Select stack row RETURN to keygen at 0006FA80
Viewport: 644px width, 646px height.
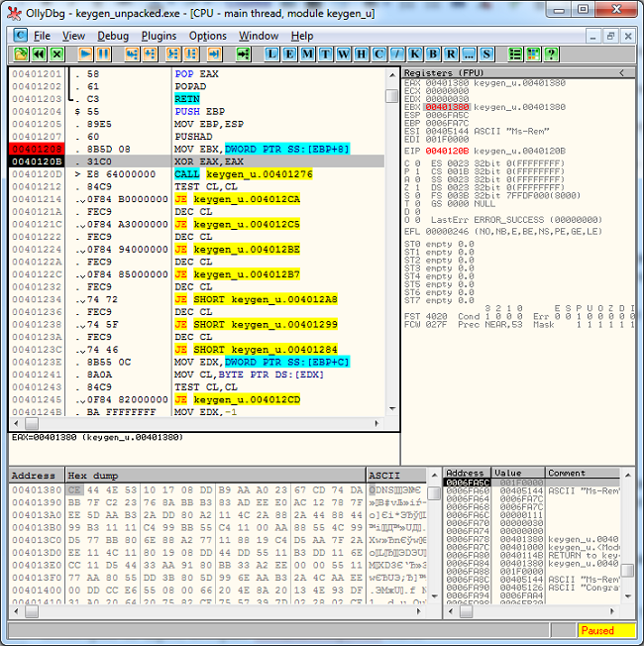pyautogui.click(x=532, y=556)
